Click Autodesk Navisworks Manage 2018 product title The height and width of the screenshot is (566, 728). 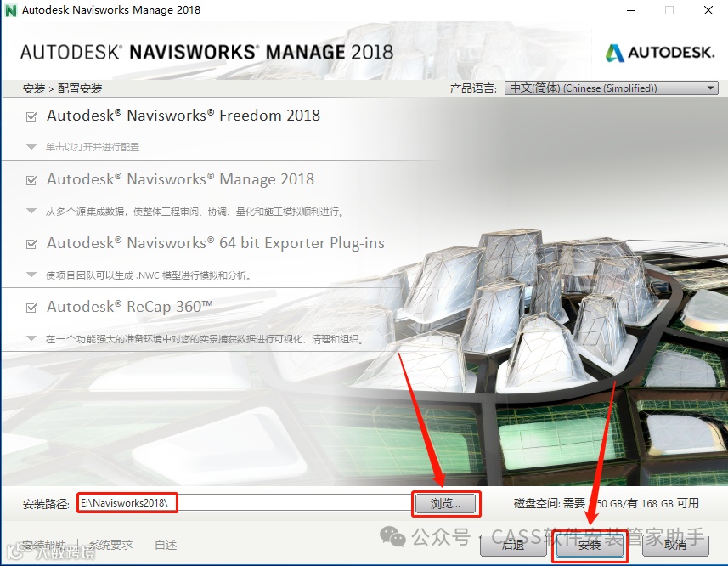tap(181, 179)
